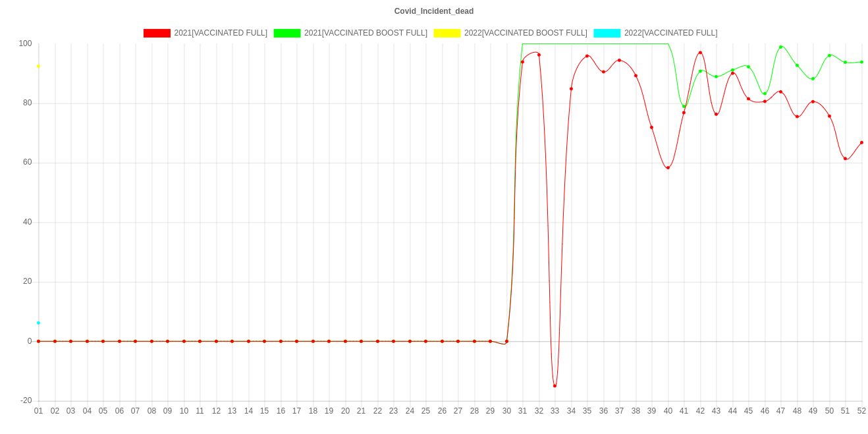Click the green dip point at week 46
868x434 pixels.
[x=765, y=94]
